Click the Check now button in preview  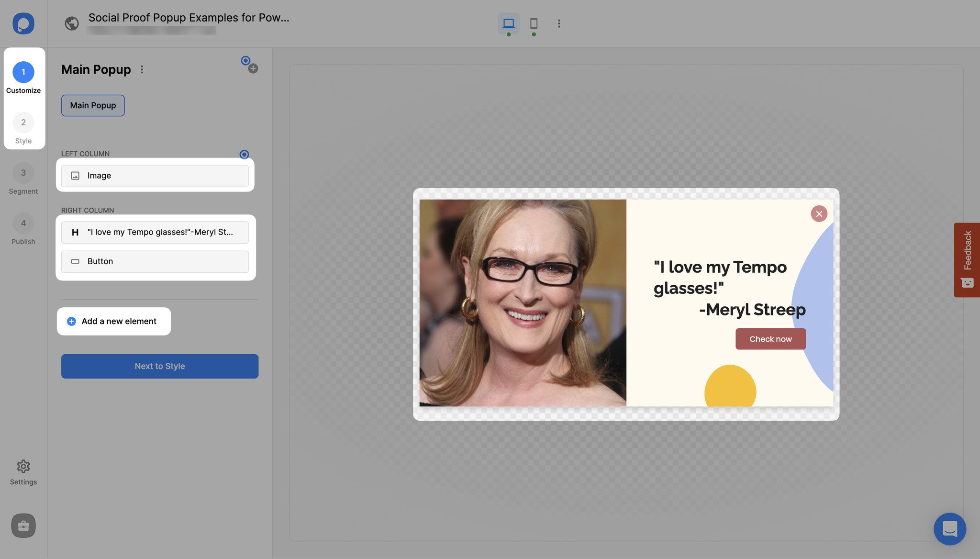click(770, 339)
